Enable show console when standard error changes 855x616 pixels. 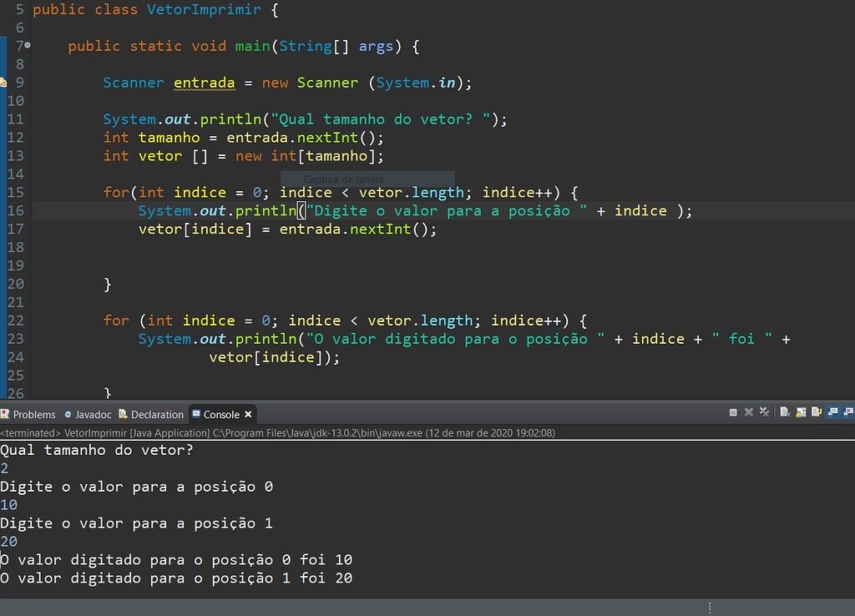[850, 412]
